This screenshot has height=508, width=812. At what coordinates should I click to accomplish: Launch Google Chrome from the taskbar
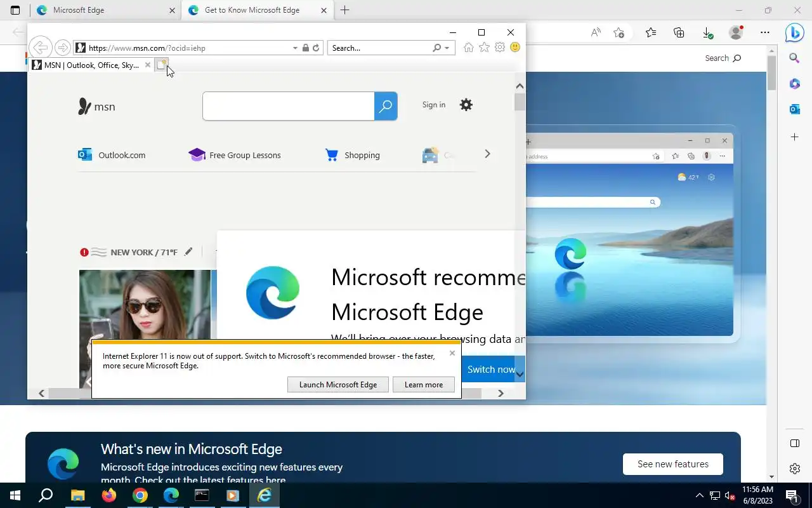click(140, 495)
